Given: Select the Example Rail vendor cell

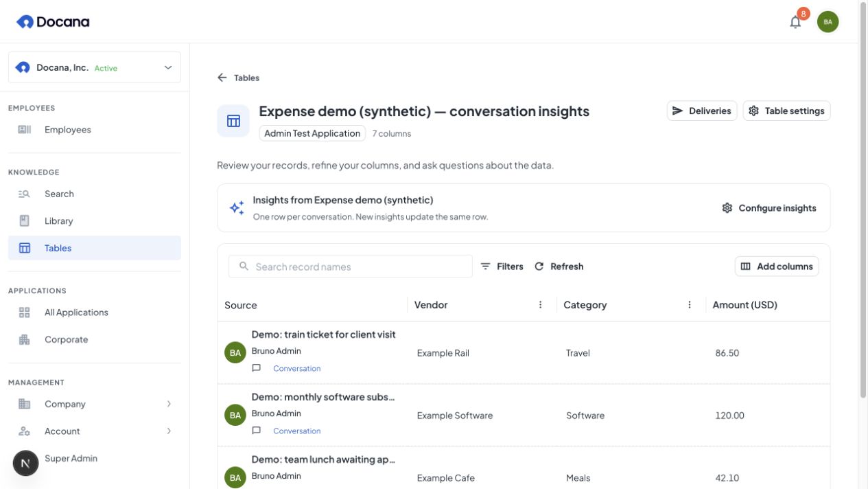Looking at the screenshot, I should pos(443,353).
